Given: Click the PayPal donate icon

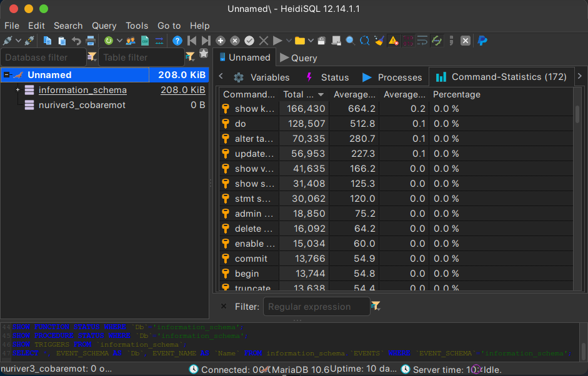Looking at the screenshot, I should pyautogui.click(x=482, y=41).
